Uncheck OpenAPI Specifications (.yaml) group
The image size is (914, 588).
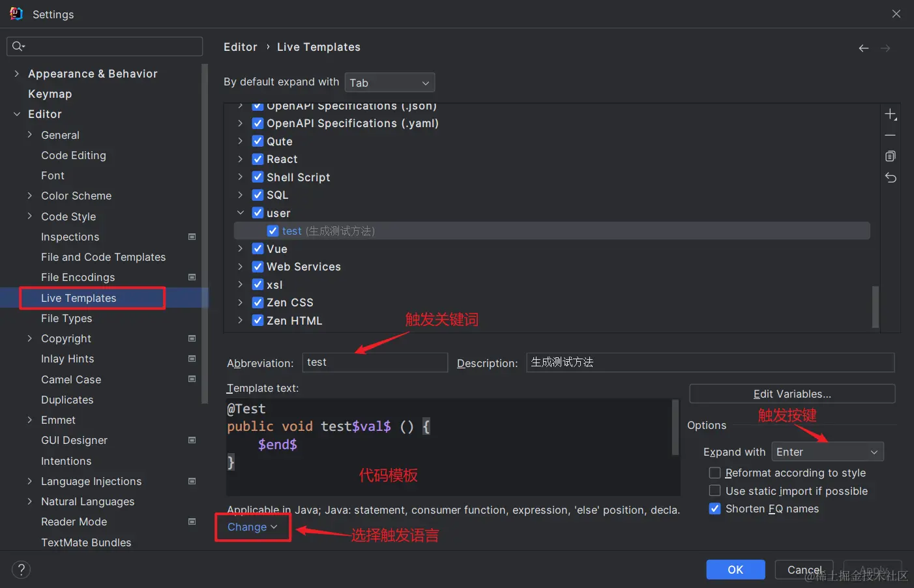coord(258,123)
